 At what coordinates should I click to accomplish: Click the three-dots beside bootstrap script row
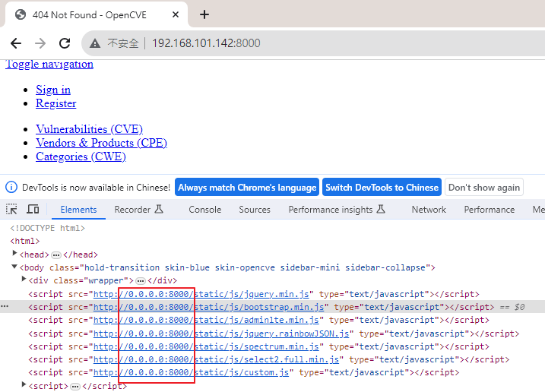[5, 306]
